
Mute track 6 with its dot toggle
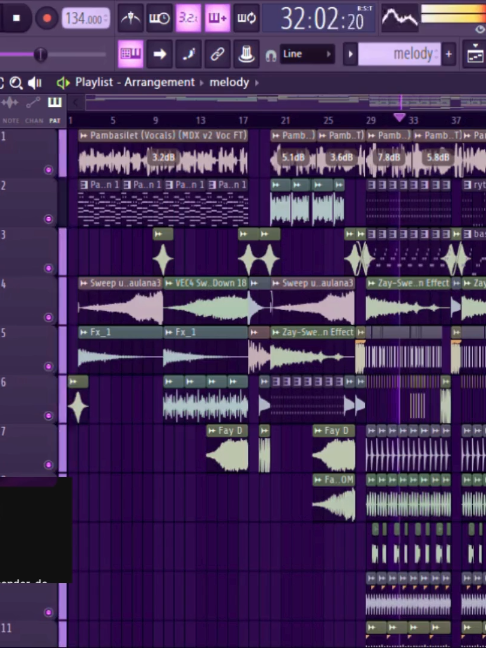[x=49, y=415]
